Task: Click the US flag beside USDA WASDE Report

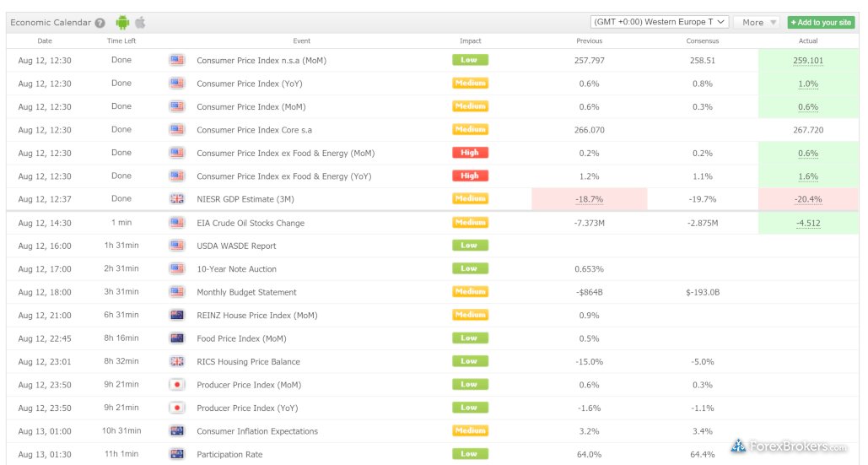Action: pos(177,246)
